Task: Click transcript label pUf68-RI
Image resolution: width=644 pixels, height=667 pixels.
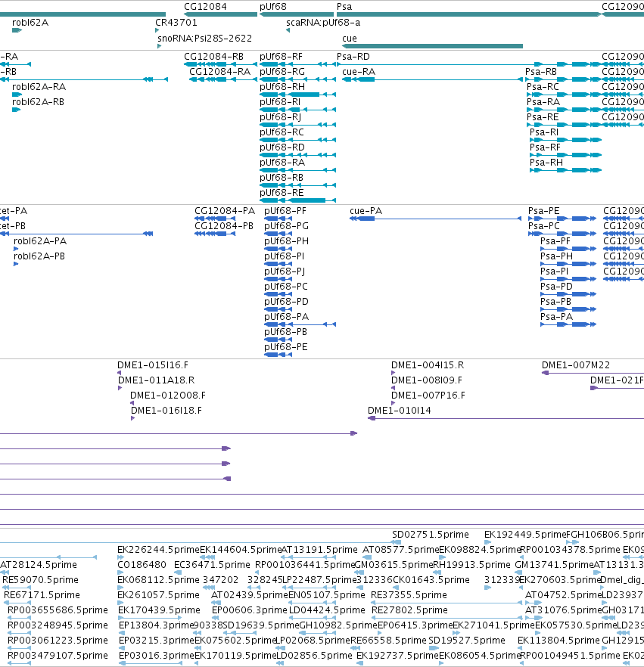Action: pos(280,102)
